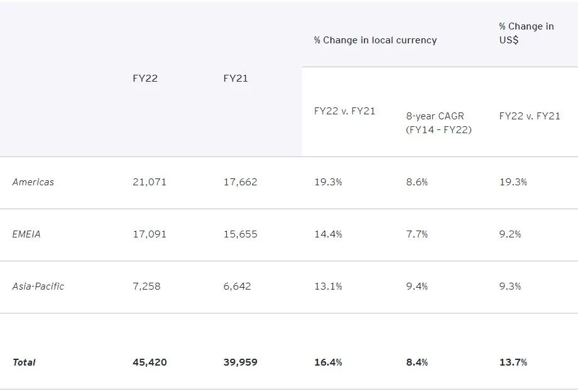This screenshot has height=392, width=578.
Task: Select the '% Change in US$' header
Action: pos(526,33)
